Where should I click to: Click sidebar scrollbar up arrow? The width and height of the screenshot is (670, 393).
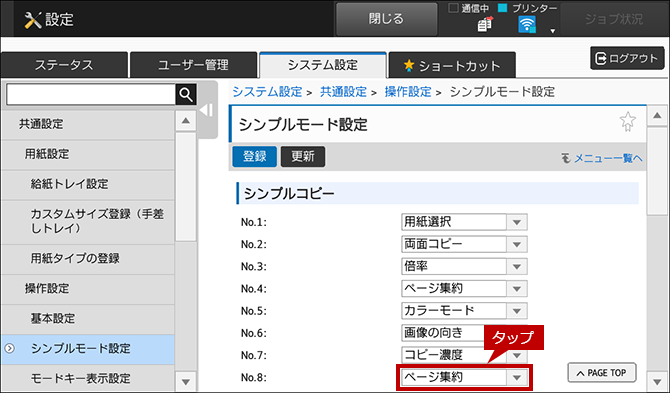(185, 121)
